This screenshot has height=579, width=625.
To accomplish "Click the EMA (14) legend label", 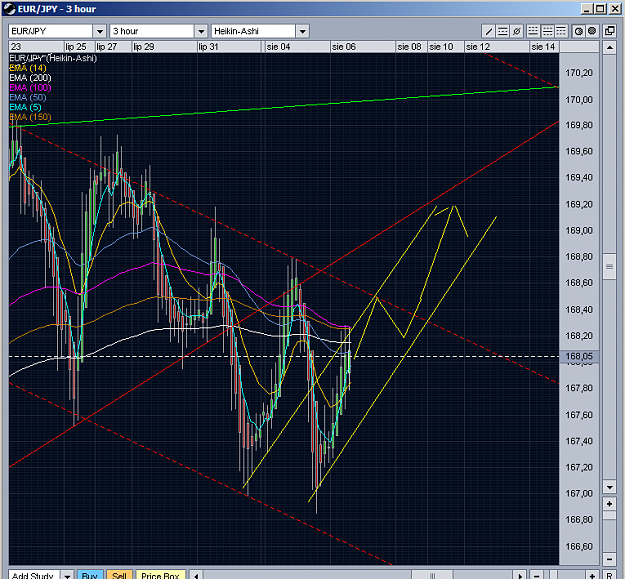I will pyautogui.click(x=28, y=68).
